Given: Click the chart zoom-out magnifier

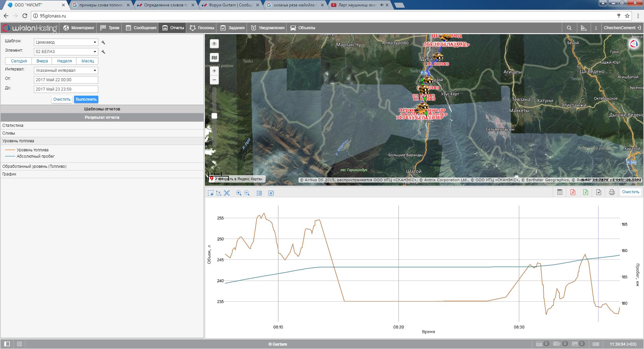Looking at the screenshot, I should (247, 193).
